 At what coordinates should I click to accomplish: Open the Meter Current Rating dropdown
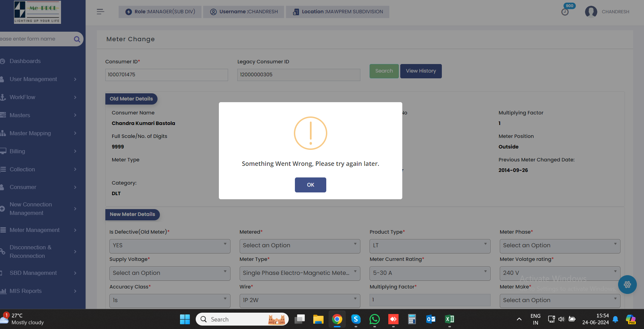tap(430, 273)
